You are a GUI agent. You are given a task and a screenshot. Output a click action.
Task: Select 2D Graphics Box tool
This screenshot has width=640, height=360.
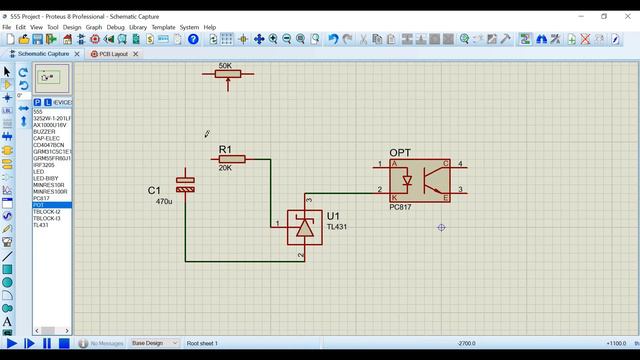point(7,269)
